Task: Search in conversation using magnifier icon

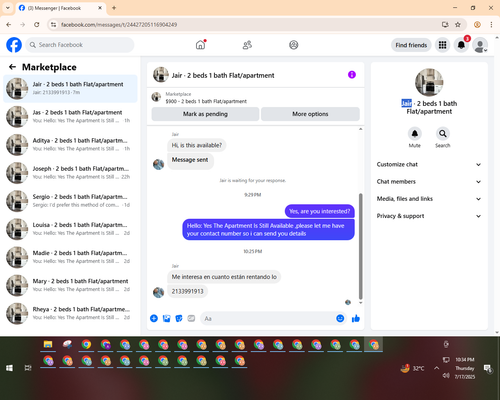Action: point(443,134)
